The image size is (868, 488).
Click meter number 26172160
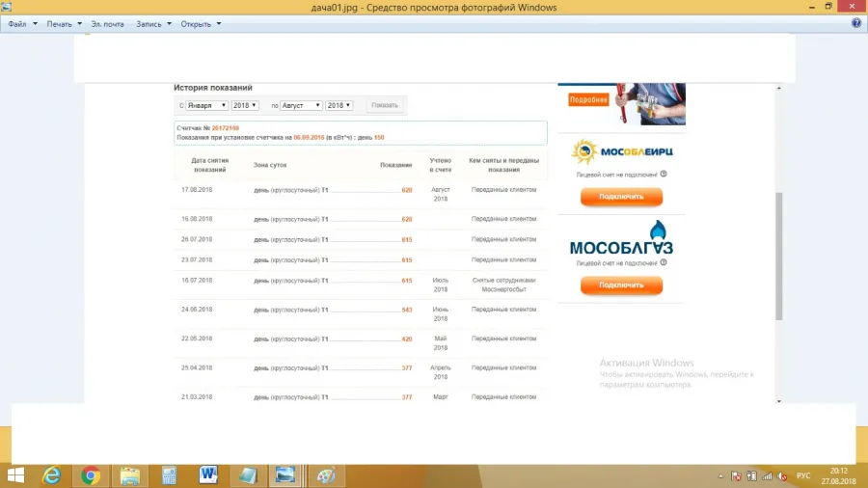pyautogui.click(x=226, y=128)
